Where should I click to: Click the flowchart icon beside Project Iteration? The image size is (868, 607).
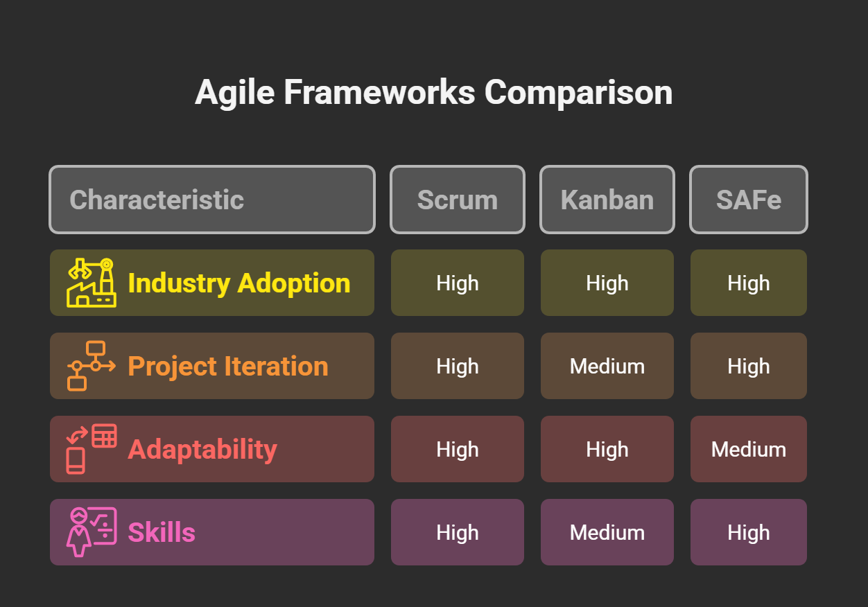point(92,366)
